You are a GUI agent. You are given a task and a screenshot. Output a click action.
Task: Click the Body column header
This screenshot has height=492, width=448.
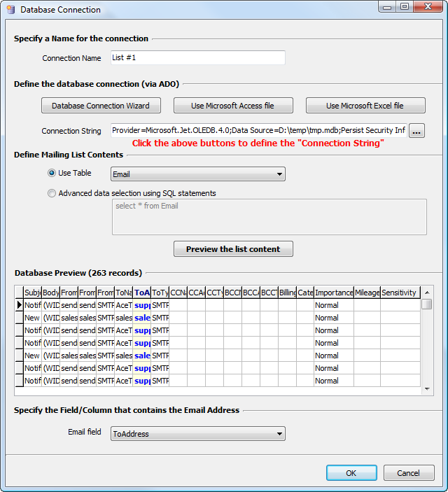(x=51, y=293)
